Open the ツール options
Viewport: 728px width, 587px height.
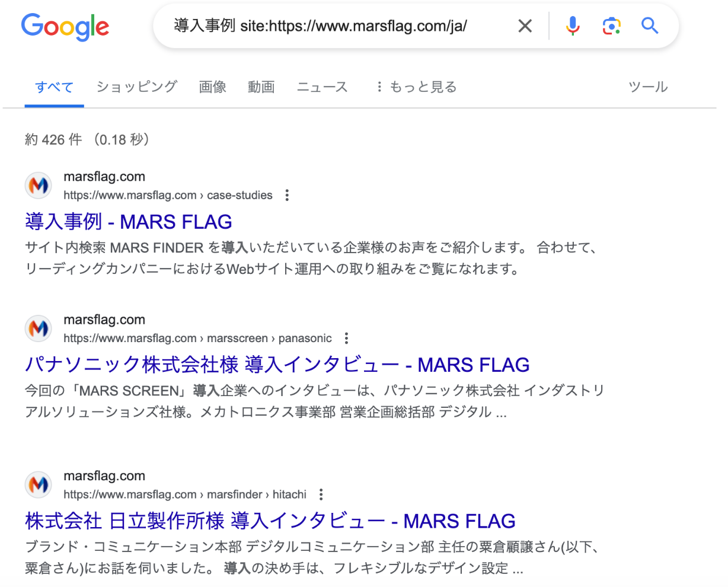(648, 87)
